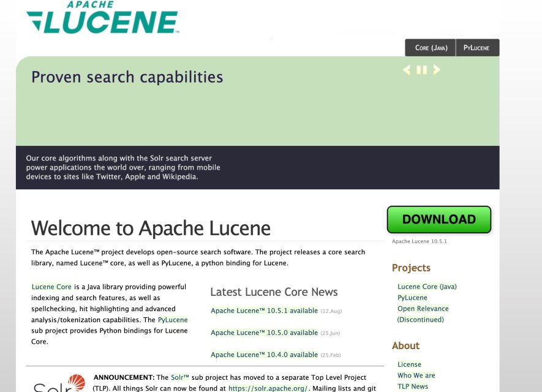Image resolution: width=542 pixels, height=392 pixels.
Task: Select PyLucene under Projects sidebar
Action: click(412, 298)
